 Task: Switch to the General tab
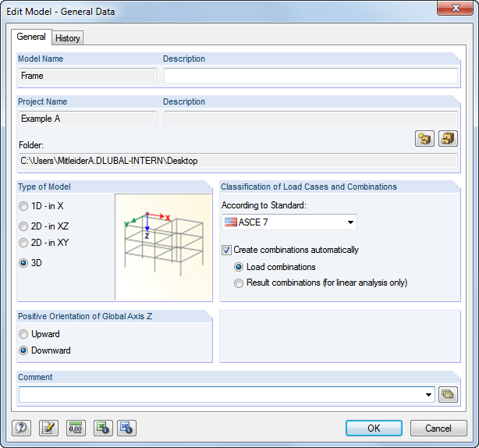[x=31, y=37]
